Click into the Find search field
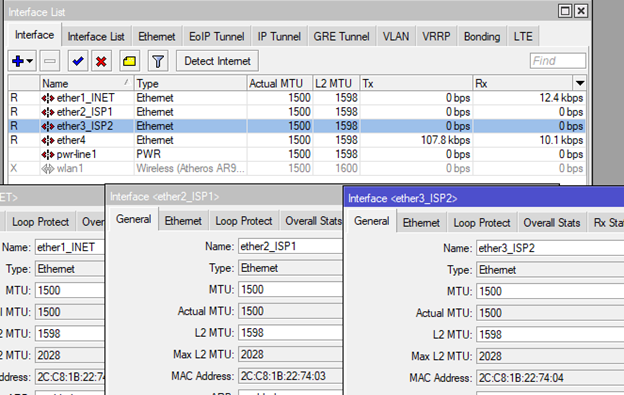 558,61
